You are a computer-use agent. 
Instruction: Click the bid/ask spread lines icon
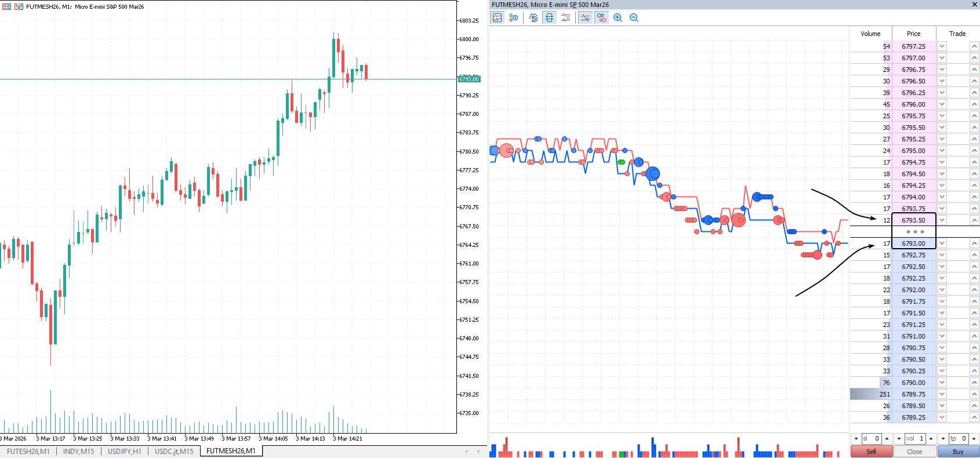click(565, 17)
